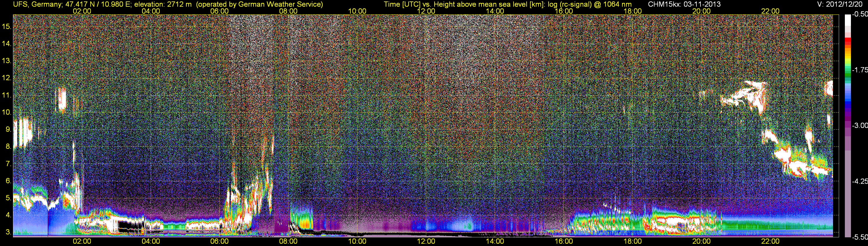The width and height of the screenshot is (868, 246).
Task: Click the 20:00 label on the top time axis
Action: (x=702, y=11)
